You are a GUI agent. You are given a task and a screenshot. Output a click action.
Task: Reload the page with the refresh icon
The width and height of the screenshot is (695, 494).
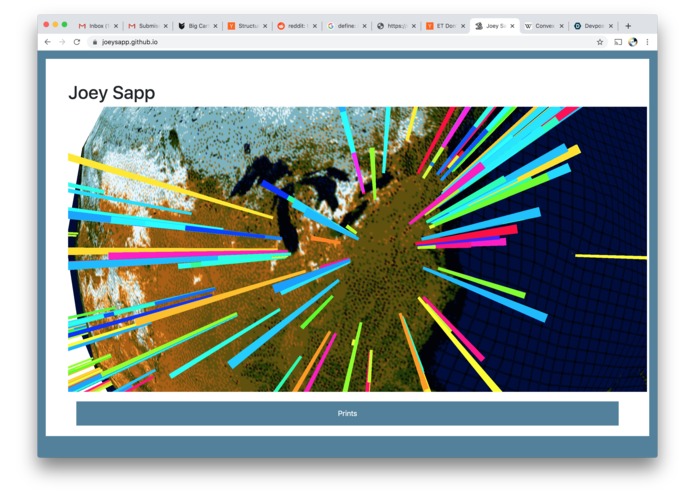(77, 42)
